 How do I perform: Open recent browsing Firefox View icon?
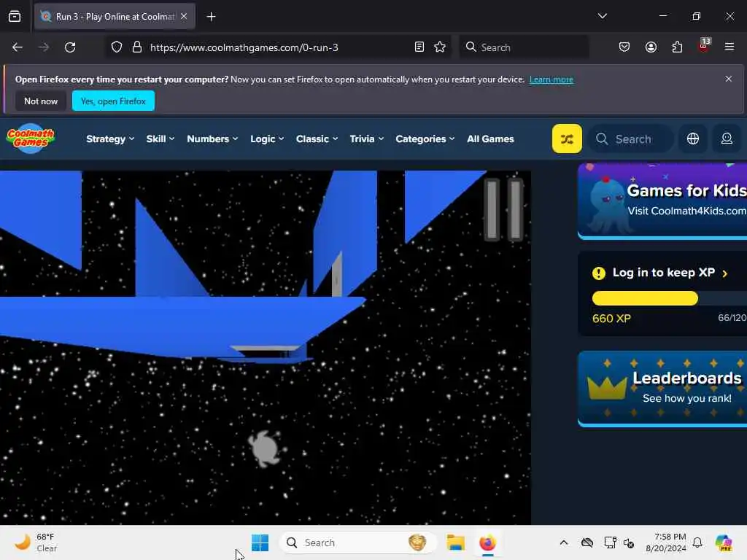coord(15,17)
